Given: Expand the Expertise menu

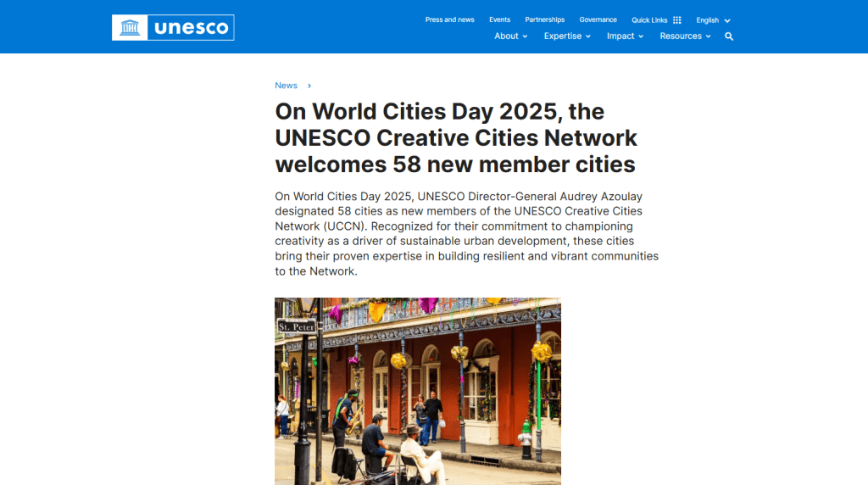Looking at the screenshot, I should point(567,36).
